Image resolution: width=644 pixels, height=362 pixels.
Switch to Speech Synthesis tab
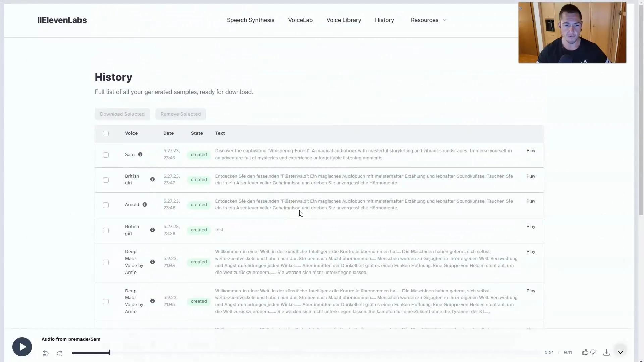point(250,20)
